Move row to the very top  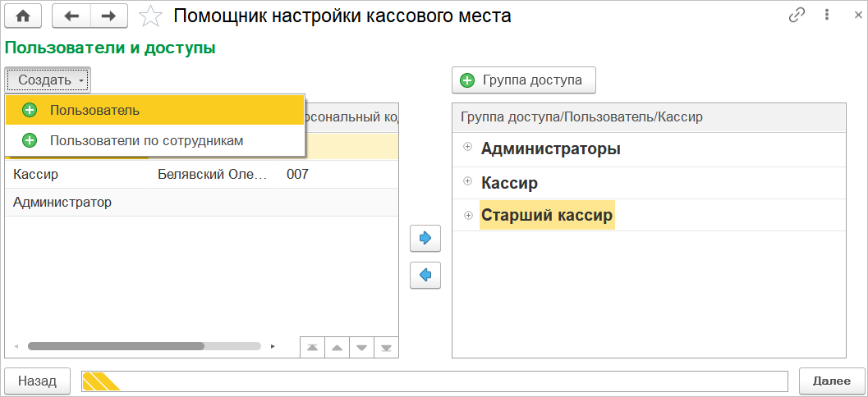(312, 347)
